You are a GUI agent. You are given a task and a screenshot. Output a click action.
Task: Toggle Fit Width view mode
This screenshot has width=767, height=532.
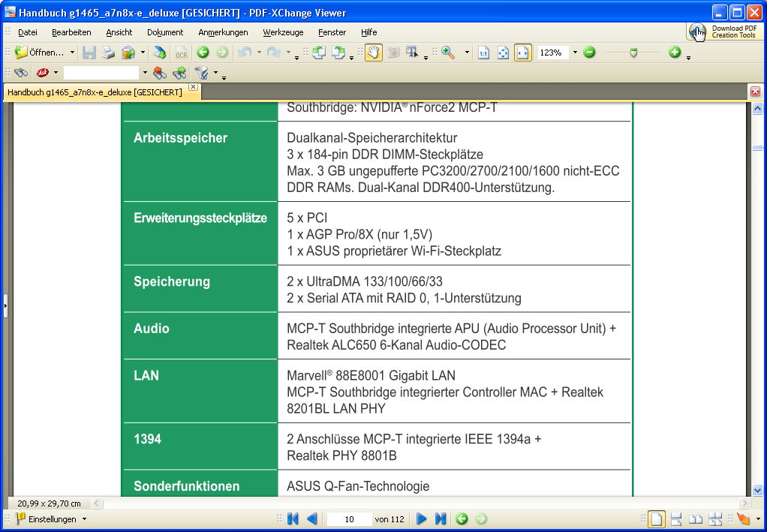(523, 53)
